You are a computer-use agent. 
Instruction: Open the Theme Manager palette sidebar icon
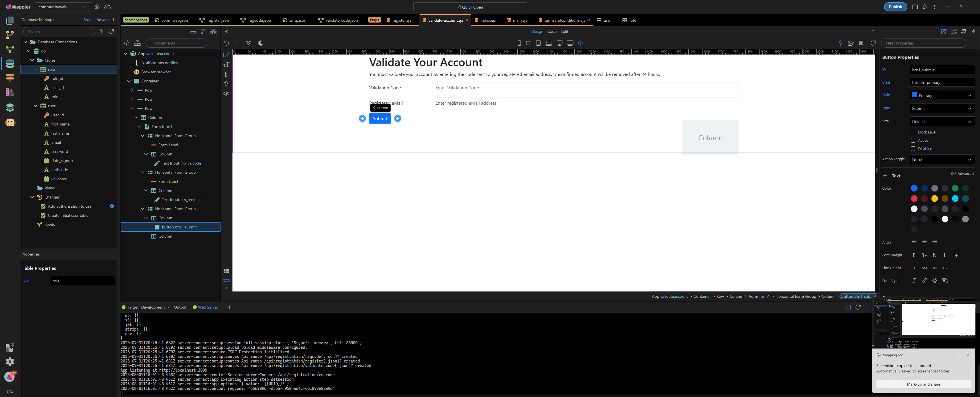click(x=10, y=92)
